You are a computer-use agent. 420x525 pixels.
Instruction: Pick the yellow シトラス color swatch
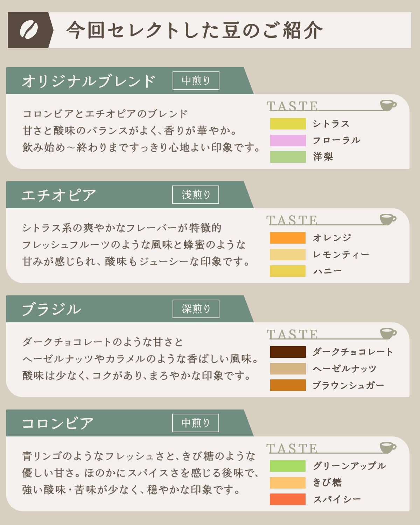[288, 124]
